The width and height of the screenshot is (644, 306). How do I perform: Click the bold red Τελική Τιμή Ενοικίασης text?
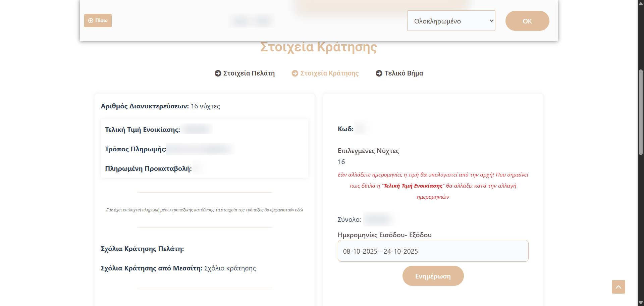(x=413, y=186)
